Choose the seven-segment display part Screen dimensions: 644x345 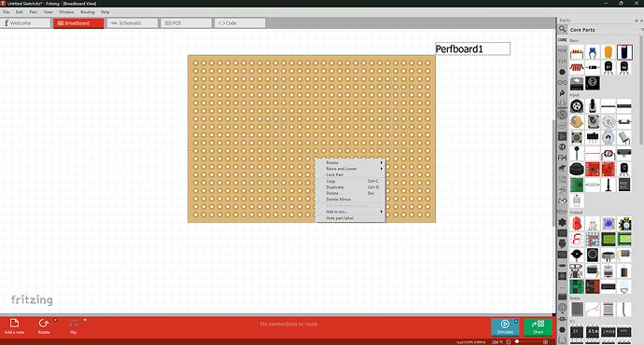click(x=577, y=239)
